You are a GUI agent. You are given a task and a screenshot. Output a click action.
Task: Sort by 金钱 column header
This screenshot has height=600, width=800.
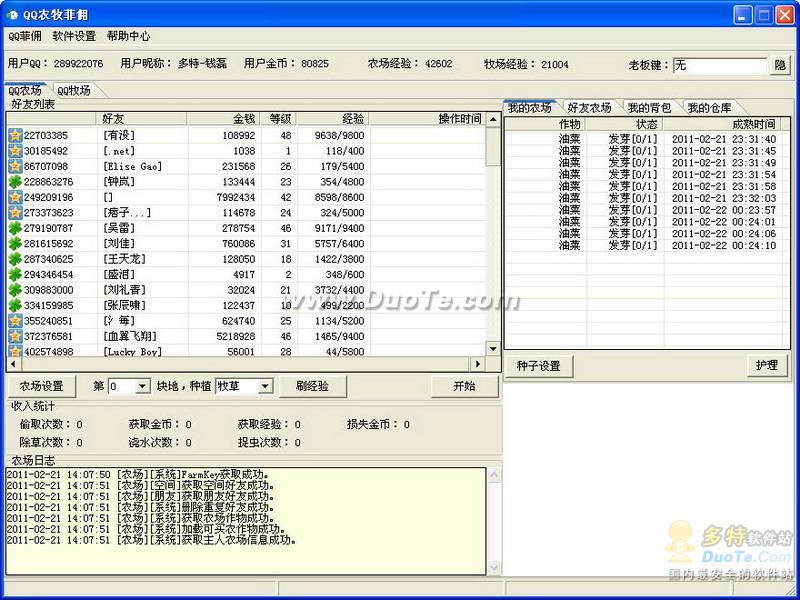[x=223, y=119]
